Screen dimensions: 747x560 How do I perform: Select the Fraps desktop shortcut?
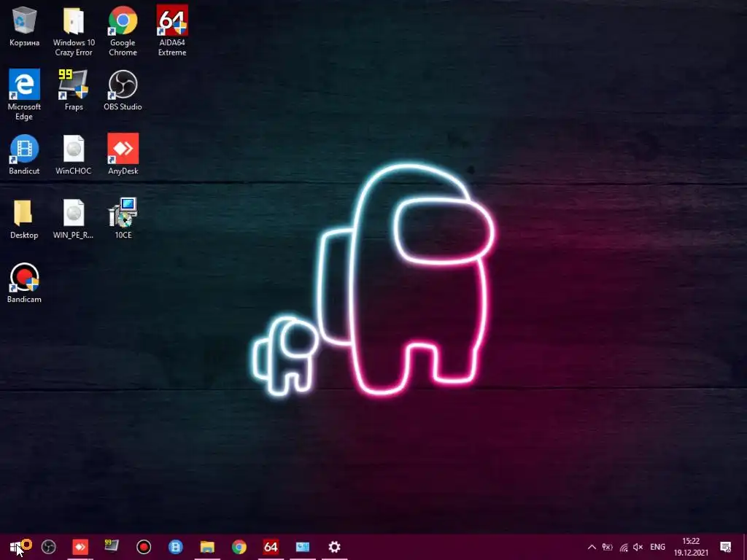point(74,90)
